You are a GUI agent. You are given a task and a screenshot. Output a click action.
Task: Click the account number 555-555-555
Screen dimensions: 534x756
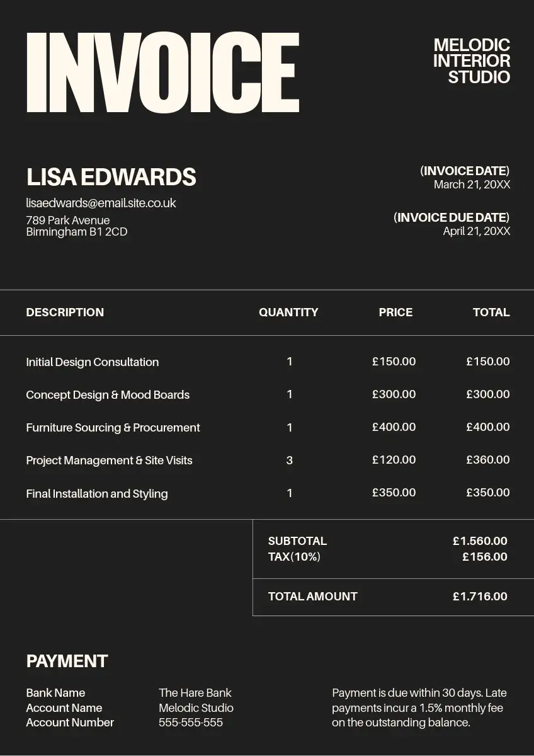click(x=191, y=723)
